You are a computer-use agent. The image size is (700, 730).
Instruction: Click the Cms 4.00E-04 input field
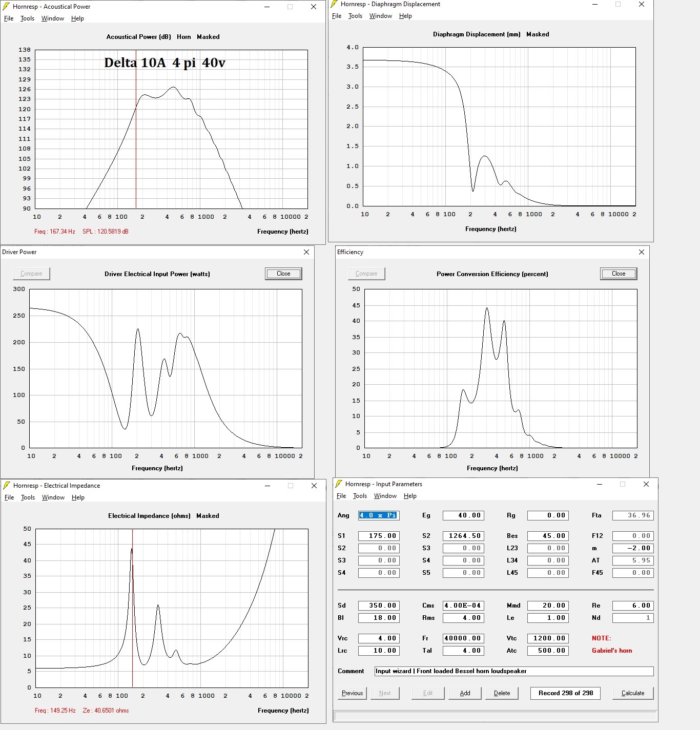[463, 606]
